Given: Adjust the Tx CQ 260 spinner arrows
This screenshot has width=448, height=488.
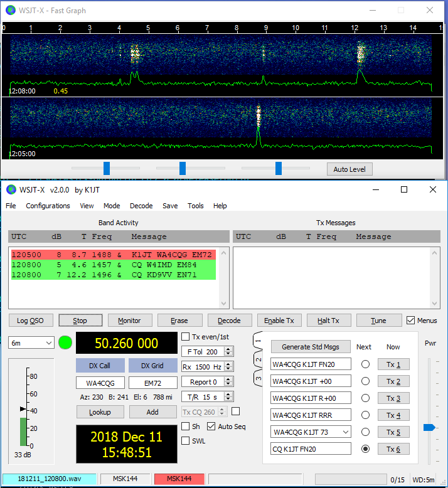Looking at the screenshot, I should (222, 411).
